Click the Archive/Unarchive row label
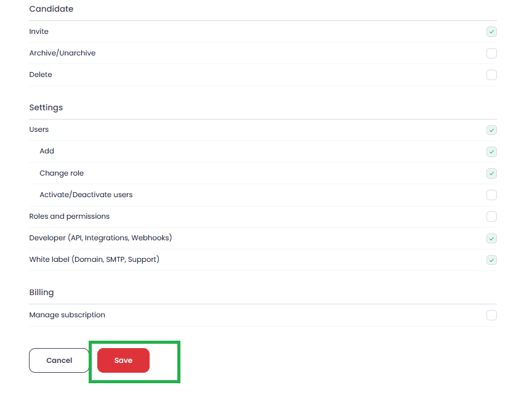532x398 pixels. pos(62,53)
